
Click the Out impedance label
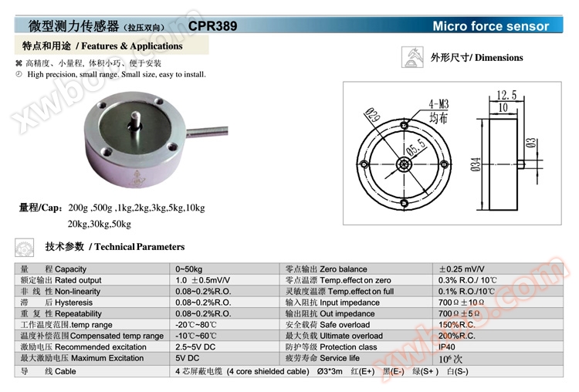pyautogui.click(x=330, y=313)
